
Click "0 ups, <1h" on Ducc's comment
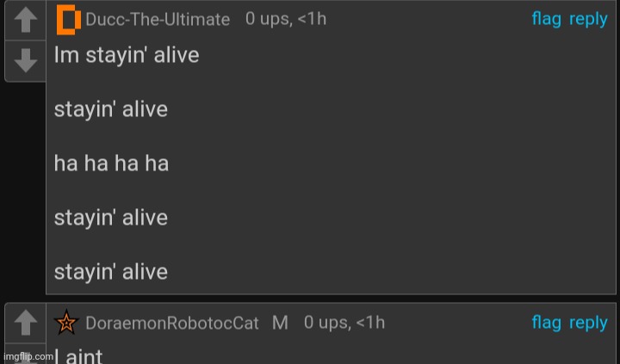click(x=286, y=19)
